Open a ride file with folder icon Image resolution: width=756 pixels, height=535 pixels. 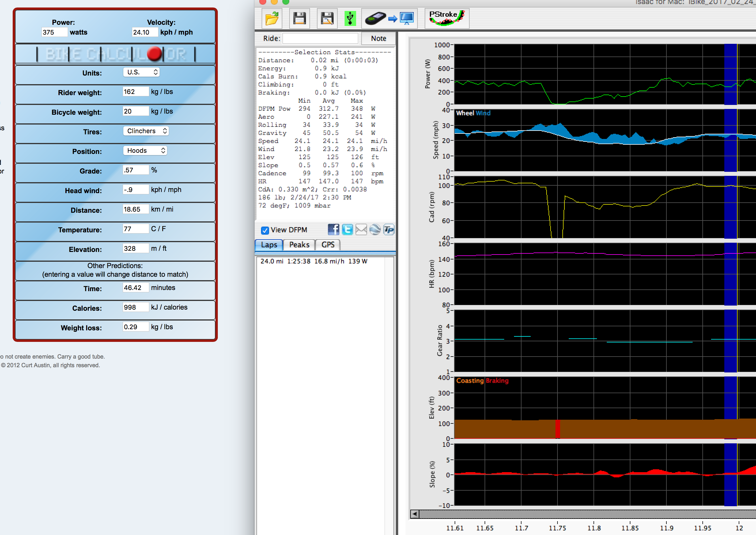[x=272, y=18]
